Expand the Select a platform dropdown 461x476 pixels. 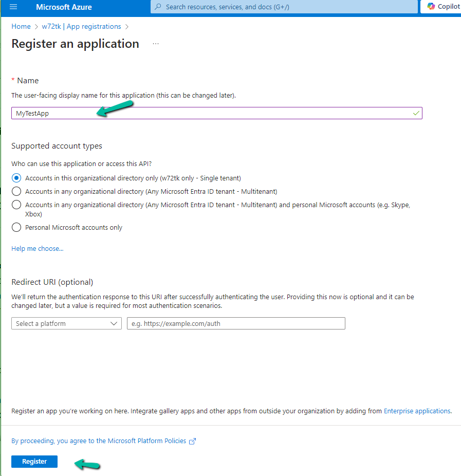point(66,323)
